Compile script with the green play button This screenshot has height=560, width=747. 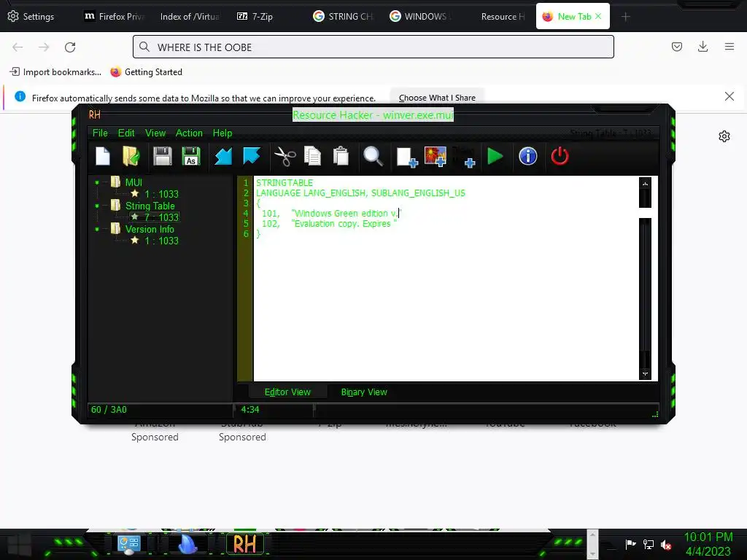coord(495,156)
